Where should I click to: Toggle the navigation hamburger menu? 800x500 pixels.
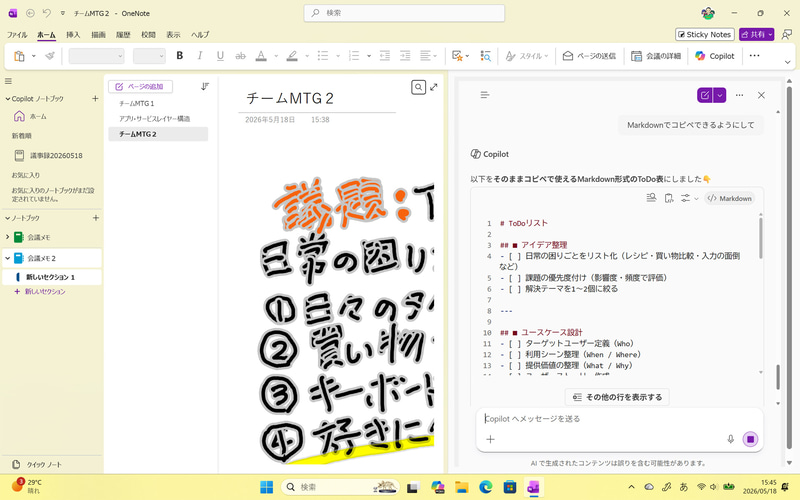(8, 81)
